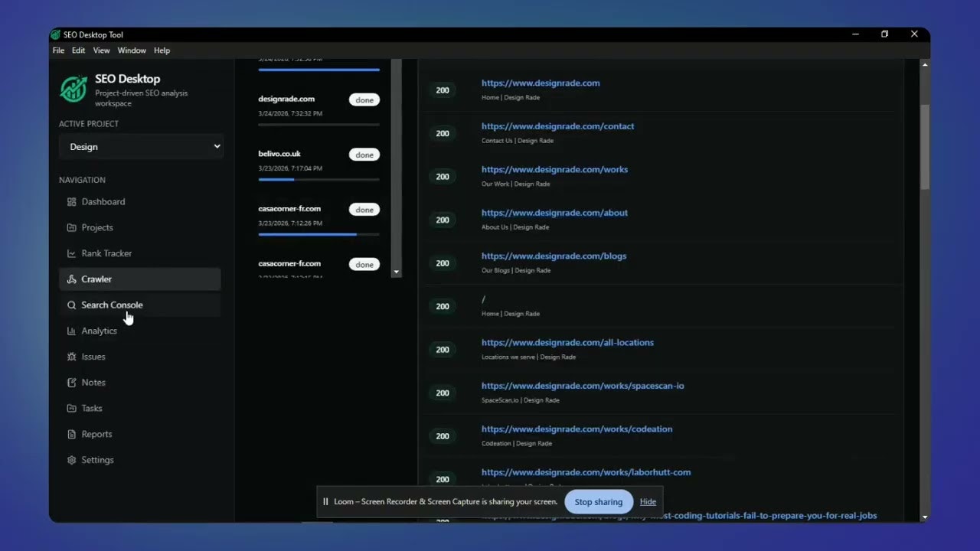Open the designrade.com/all-locations link
The height and width of the screenshot is (551, 980).
(567, 342)
